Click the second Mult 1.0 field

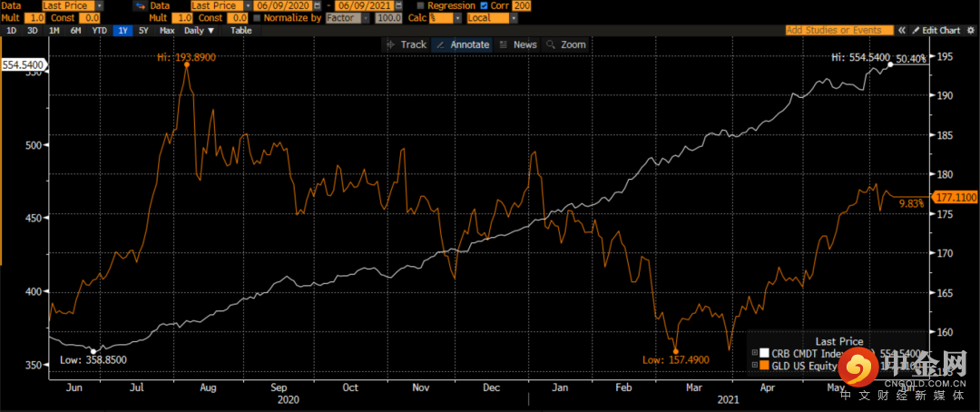(x=181, y=18)
